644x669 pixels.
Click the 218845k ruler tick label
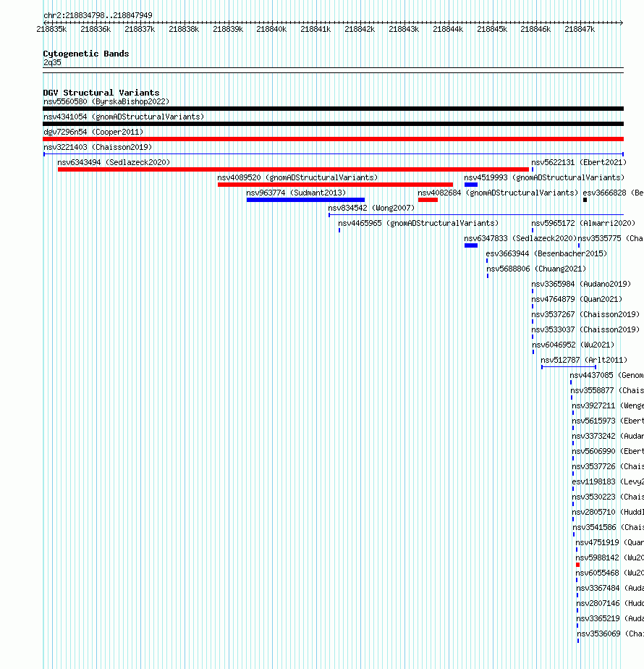[x=492, y=30]
